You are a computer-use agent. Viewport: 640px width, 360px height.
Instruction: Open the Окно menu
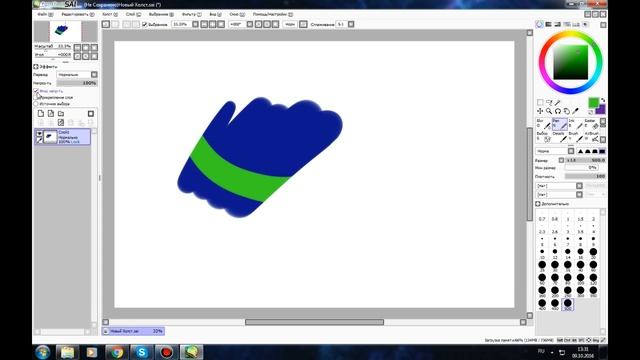tap(237, 14)
